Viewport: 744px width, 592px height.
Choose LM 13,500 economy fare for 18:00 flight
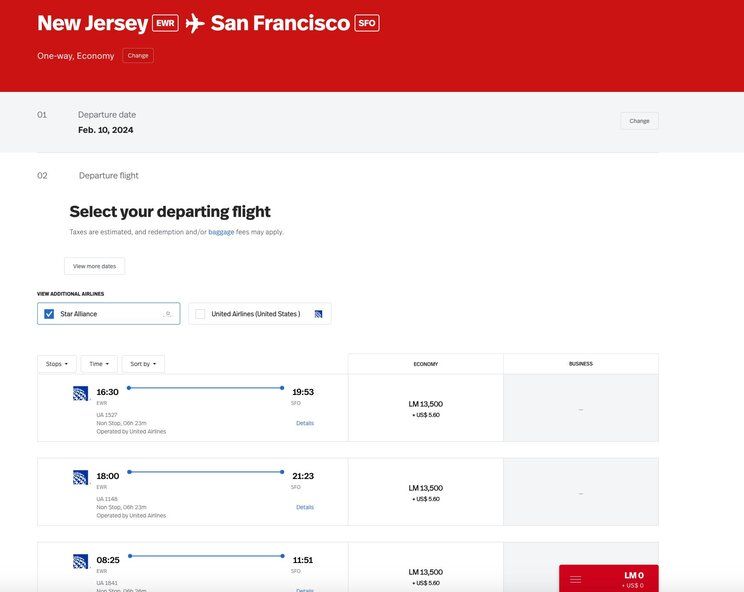point(425,492)
